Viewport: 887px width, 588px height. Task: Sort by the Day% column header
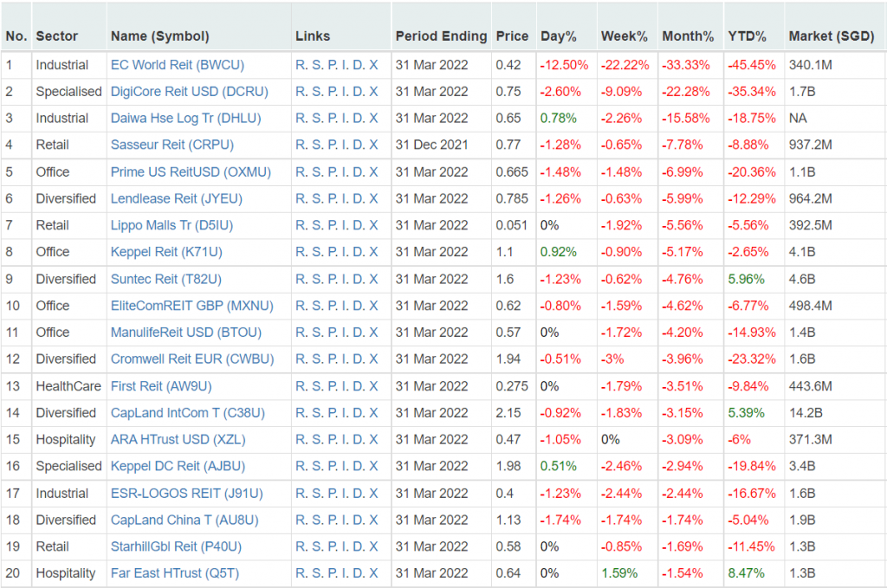click(559, 36)
